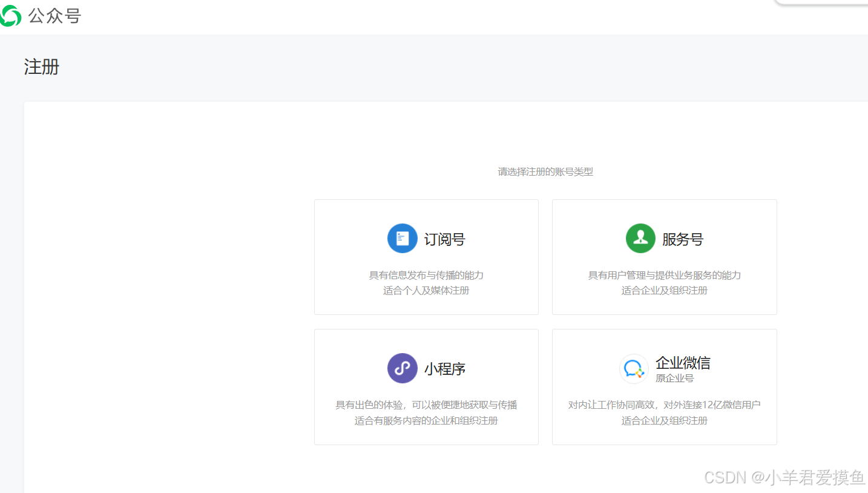This screenshot has height=493, width=868.
Task: Click the 原企业号 subtitle
Action: tap(674, 379)
